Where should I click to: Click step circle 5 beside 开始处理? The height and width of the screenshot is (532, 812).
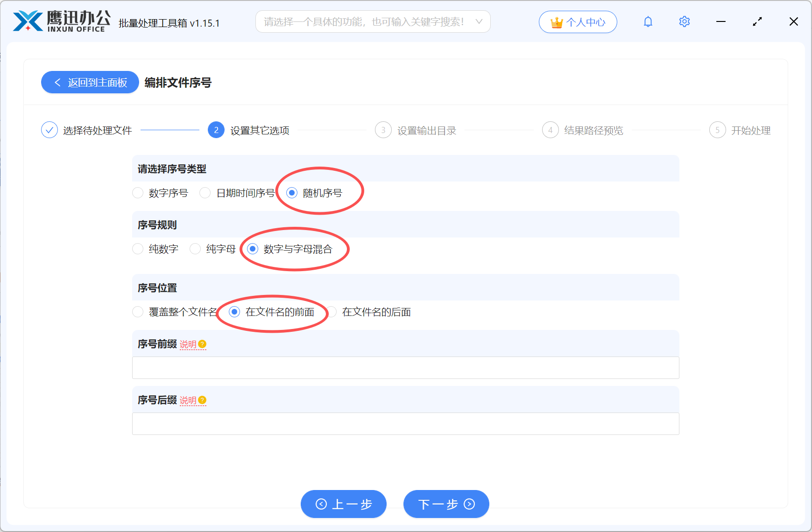(718, 130)
